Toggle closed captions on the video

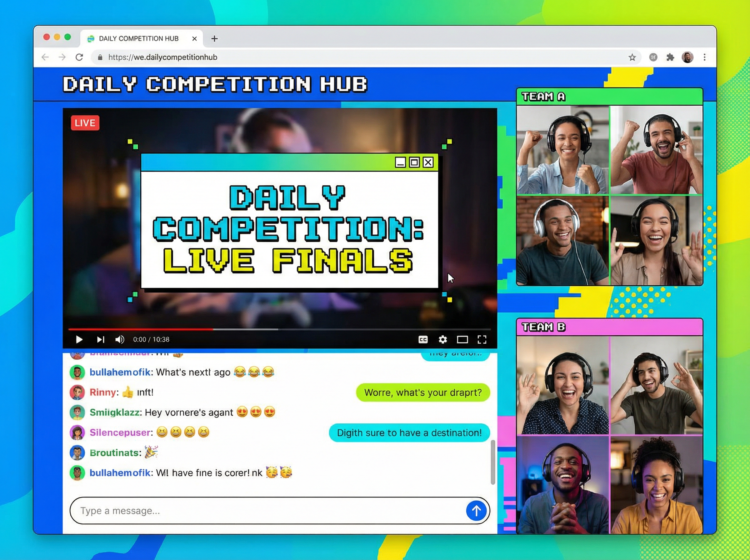(x=423, y=339)
